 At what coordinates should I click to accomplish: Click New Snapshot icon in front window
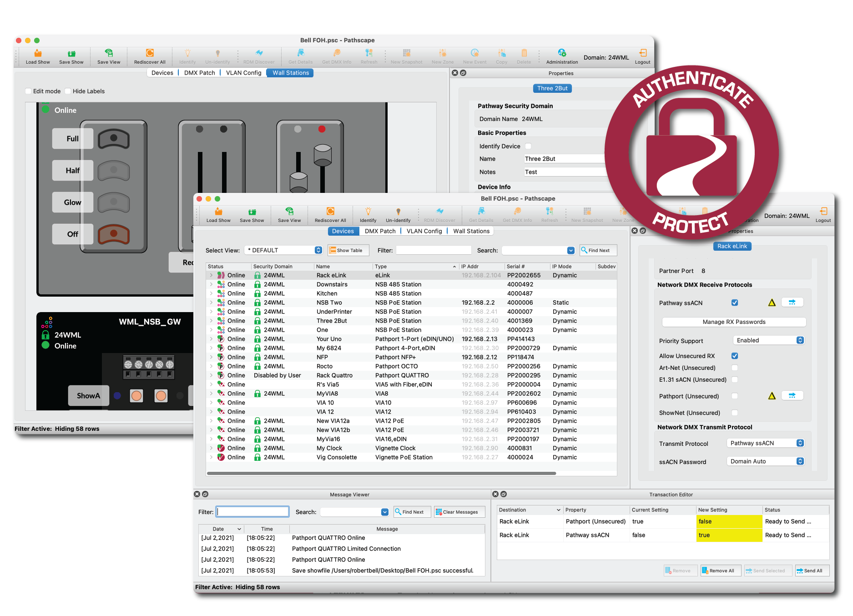point(587,212)
